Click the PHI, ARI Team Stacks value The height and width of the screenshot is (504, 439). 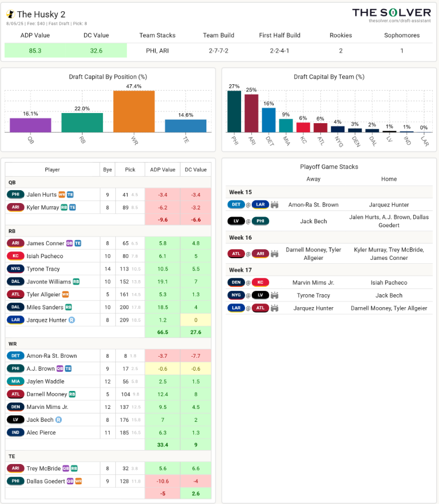point(157,51)
